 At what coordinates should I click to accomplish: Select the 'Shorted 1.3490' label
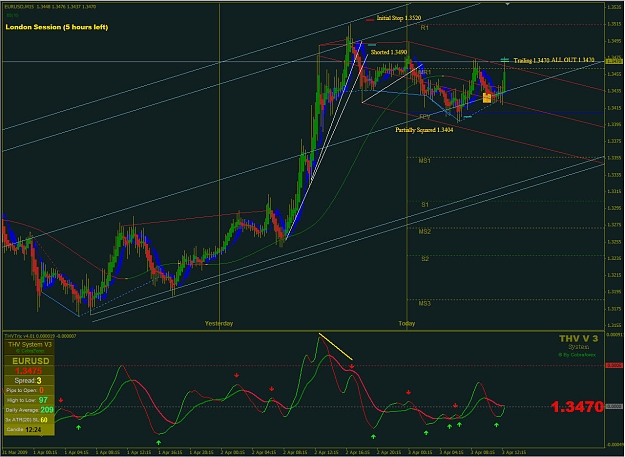[x=389, y=52]
